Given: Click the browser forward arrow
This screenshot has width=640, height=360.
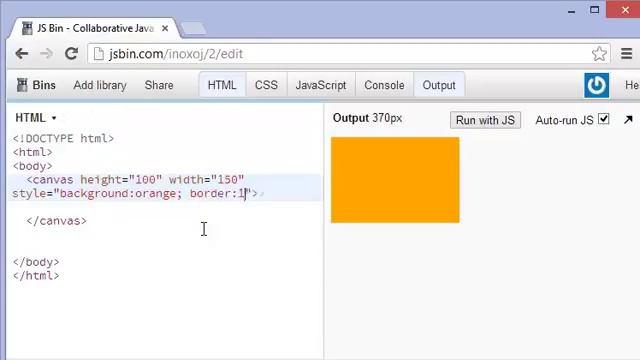Looking at the screenshot, I should click(47, 53).
